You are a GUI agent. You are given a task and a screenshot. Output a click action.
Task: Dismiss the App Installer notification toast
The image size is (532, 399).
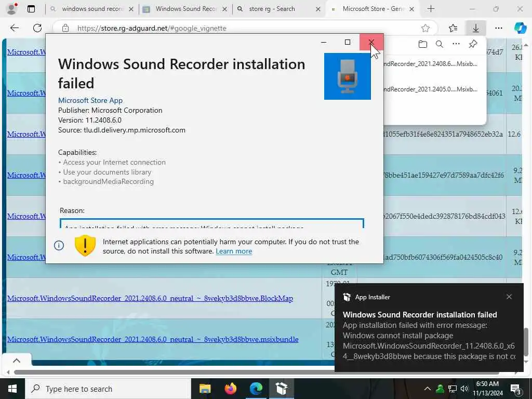pyautogui.click(x=509, y=297)
